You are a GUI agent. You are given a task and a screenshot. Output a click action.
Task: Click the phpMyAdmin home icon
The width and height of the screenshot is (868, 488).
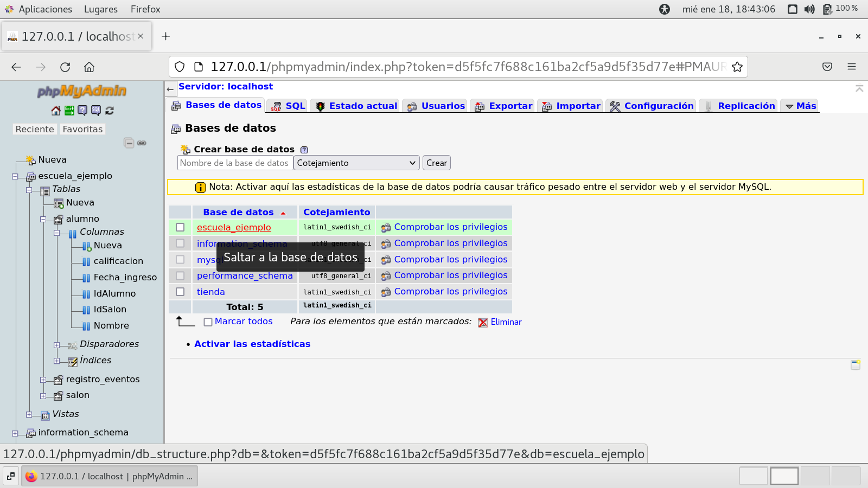(x=56, y=111)
